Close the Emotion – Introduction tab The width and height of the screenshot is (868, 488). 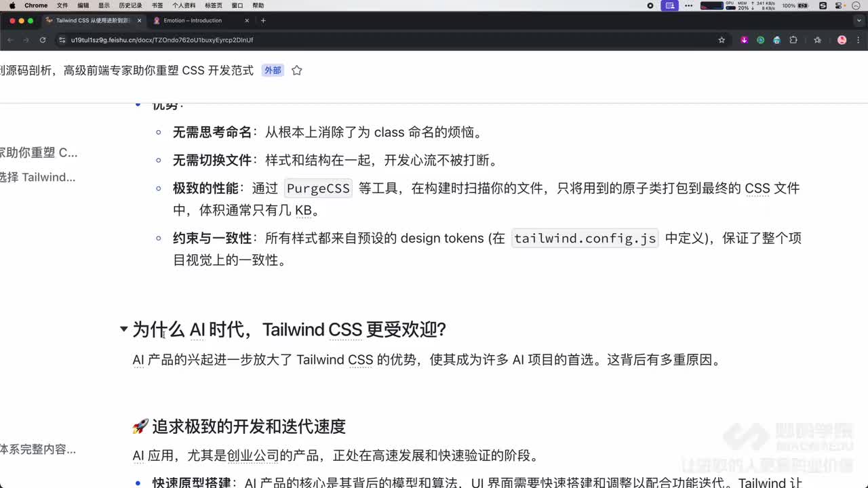tap(248, 20)
